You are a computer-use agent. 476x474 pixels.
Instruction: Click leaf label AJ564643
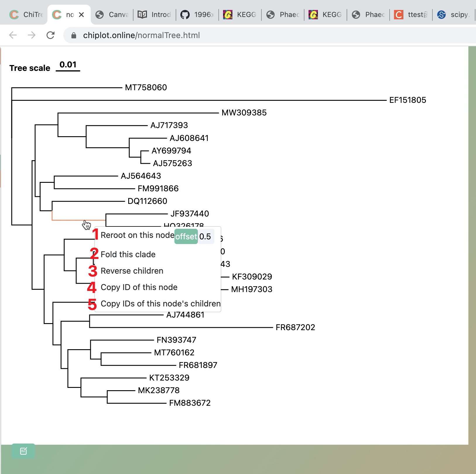pyautogui.click(x=141, y=176)
